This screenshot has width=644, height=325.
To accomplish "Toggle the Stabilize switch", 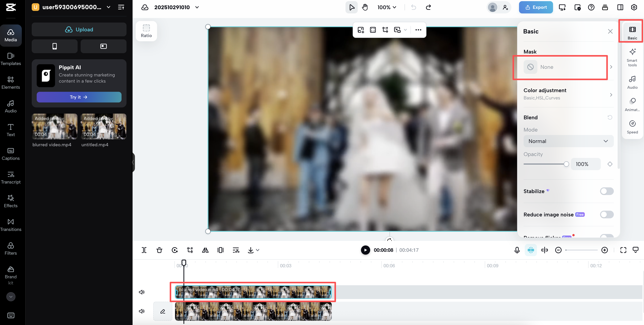I will coord(607,191).
